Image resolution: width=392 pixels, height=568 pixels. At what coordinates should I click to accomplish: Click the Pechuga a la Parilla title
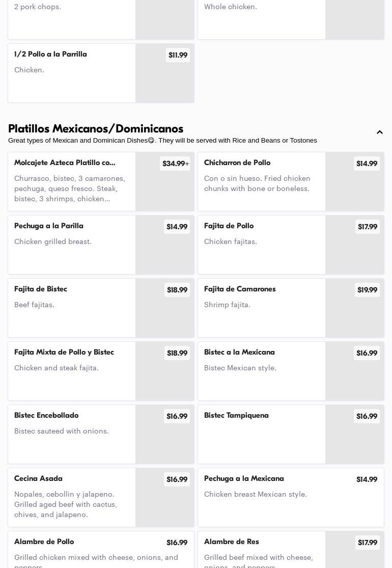(49, 226)
